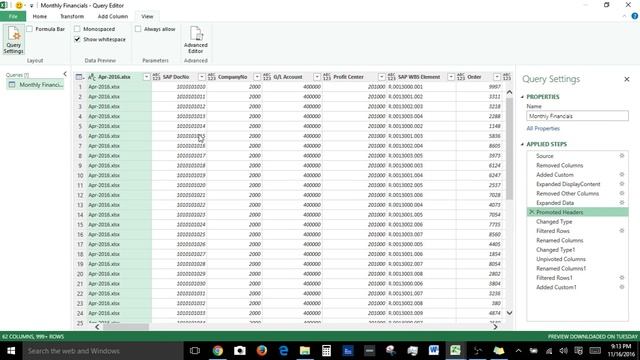Click the query Name input field
640x360 pixels.
click(577, 116)
